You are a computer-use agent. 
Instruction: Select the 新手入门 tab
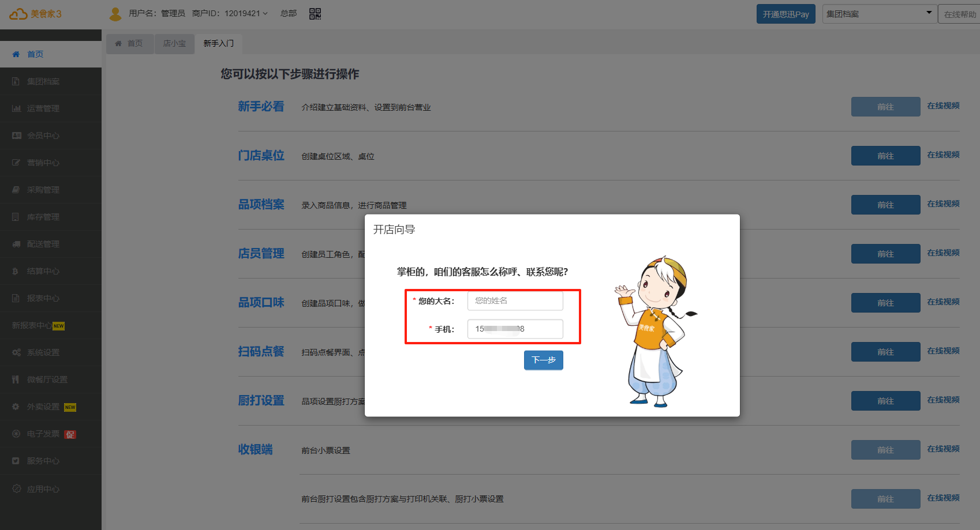pos(218,44)
